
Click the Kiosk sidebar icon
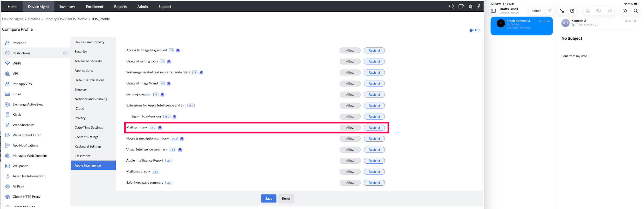[8, 115]
